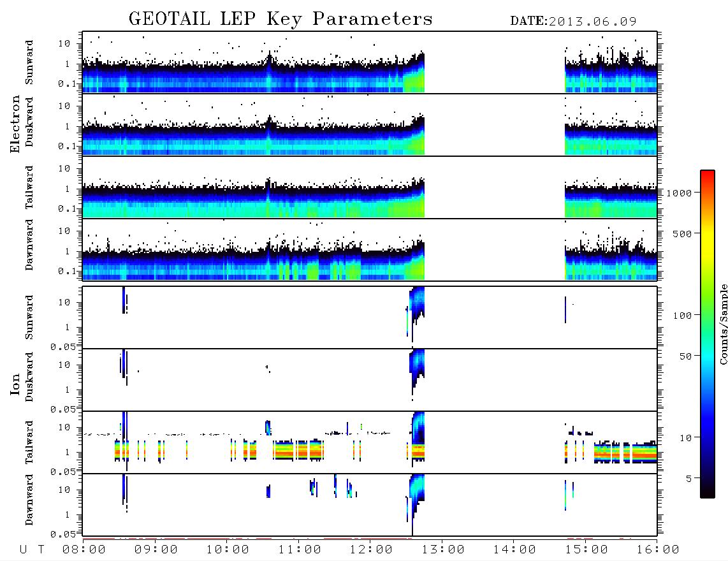728x561 pixels.
Task: Click the 5 colorbar tick label
Action: coord(689,479)
